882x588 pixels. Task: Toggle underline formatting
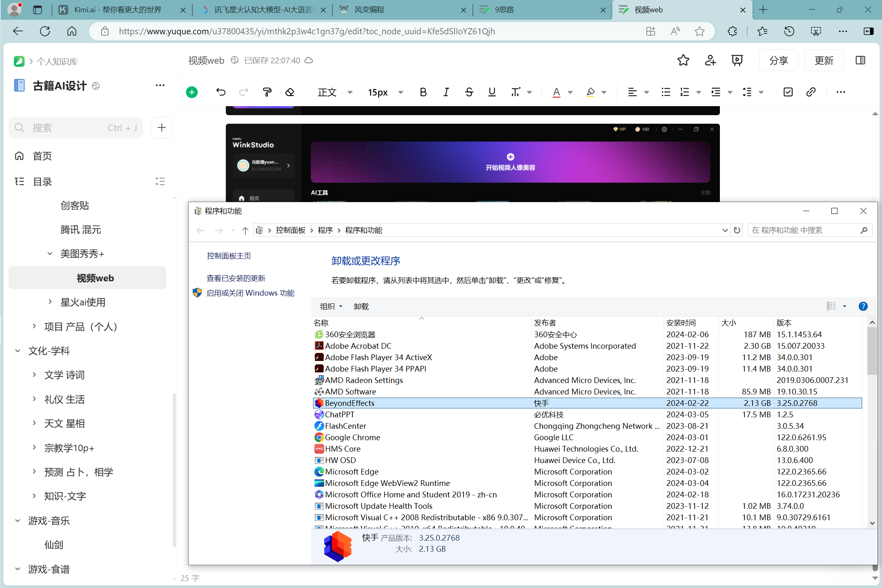click(492, 92)
